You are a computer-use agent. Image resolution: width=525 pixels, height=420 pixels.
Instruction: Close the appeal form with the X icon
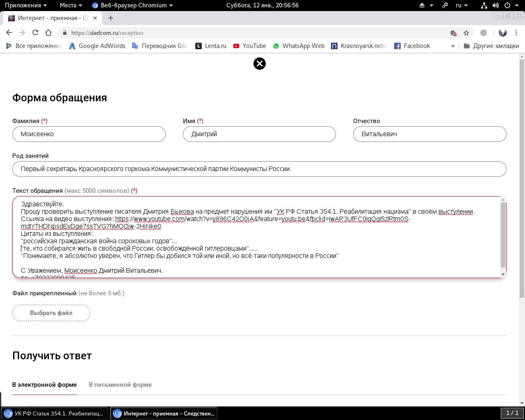(260, 64)
